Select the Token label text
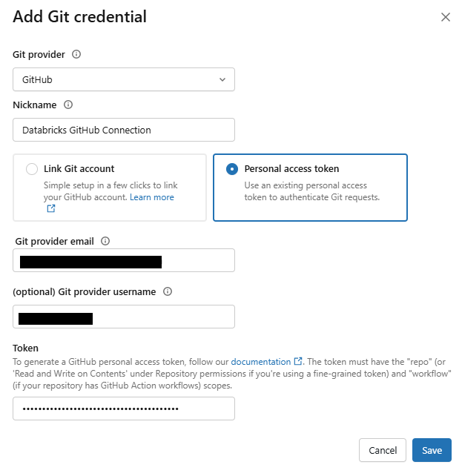 tap(25, 348)
